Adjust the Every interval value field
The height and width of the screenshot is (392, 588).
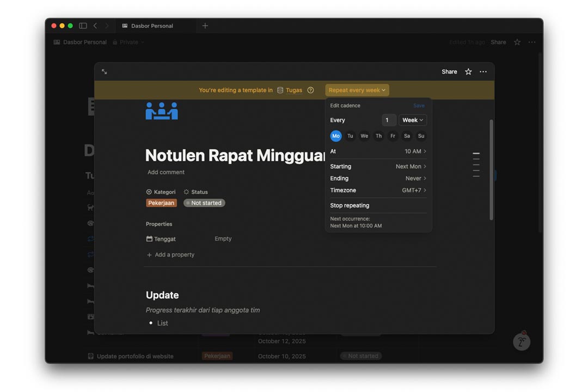(388, 120)
